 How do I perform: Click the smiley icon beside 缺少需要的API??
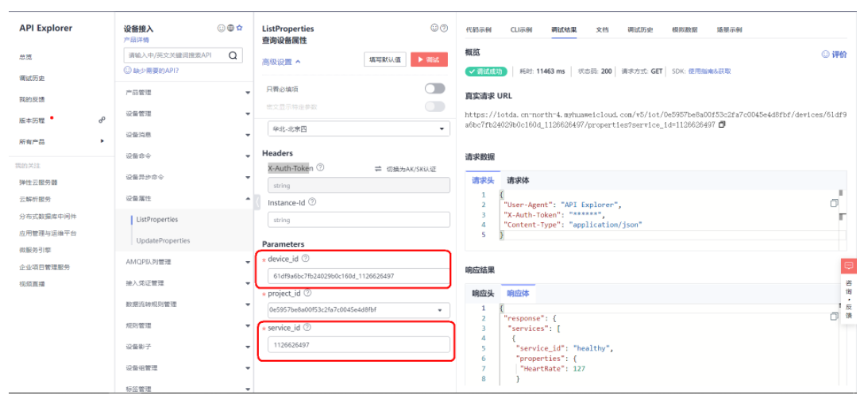(127, 71)
